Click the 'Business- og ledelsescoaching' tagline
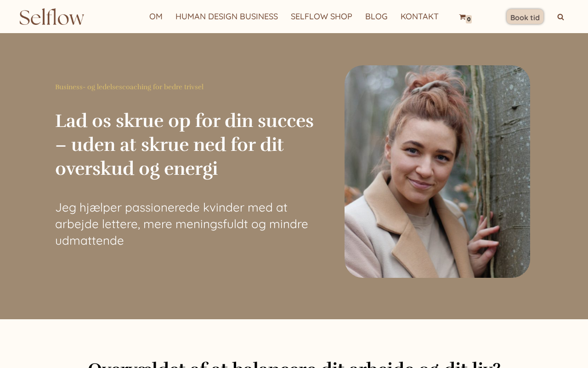Image resolution: width=588 pixels, height=368 pixels. [129, 87]
